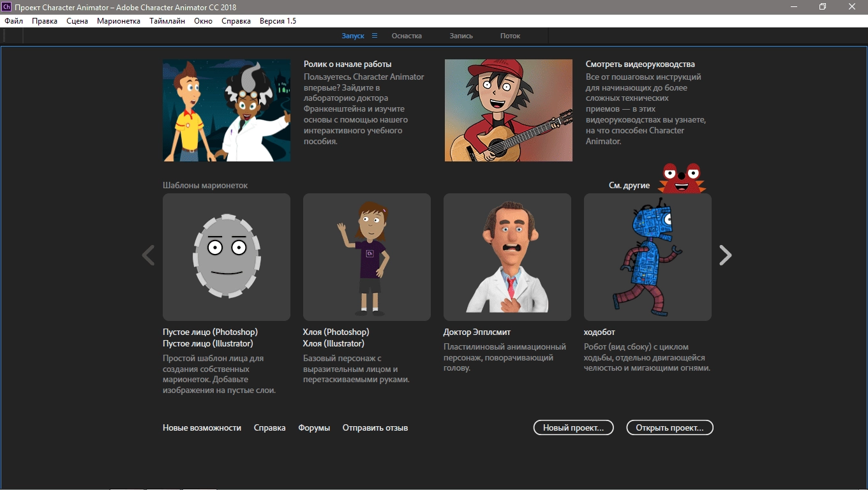Click the Шаблоны марионеток section label
Viewport: 868px width, 490px height.
pyautogui.click(x=205, y=185)
